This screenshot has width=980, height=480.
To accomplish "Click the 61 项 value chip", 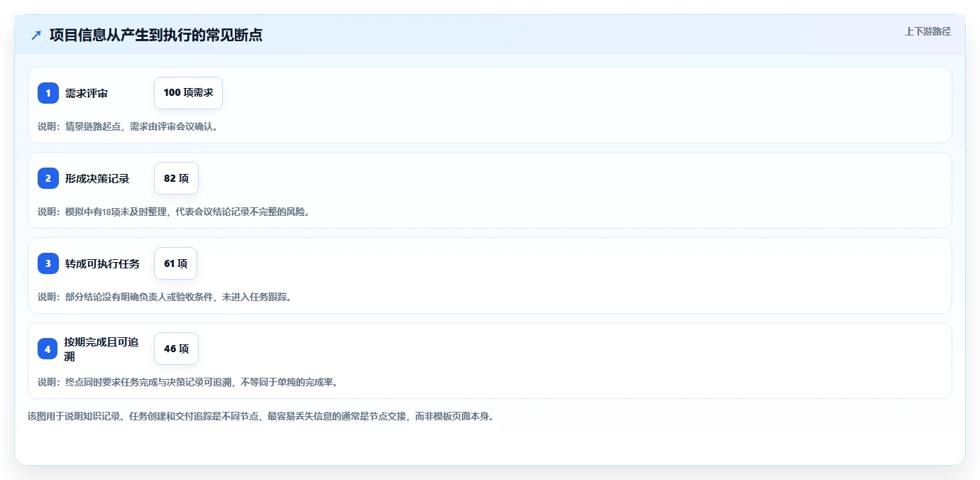I will click(x=175, y=263).
